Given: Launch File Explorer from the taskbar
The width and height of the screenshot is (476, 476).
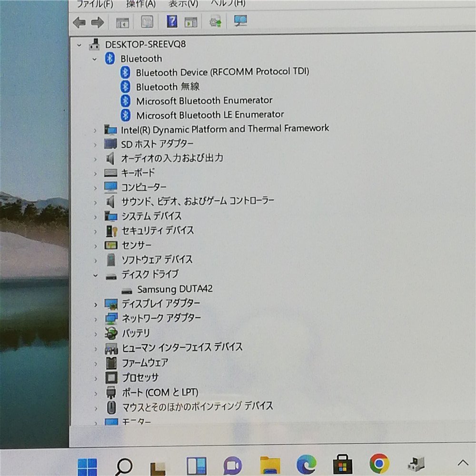Looking at the screenshot, I should point(270,465).
